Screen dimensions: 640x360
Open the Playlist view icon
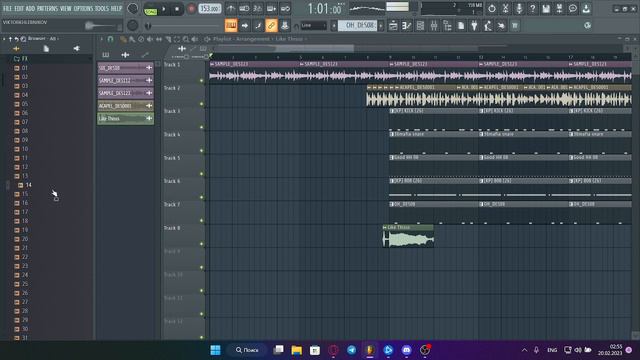click(x=393, y=26)
